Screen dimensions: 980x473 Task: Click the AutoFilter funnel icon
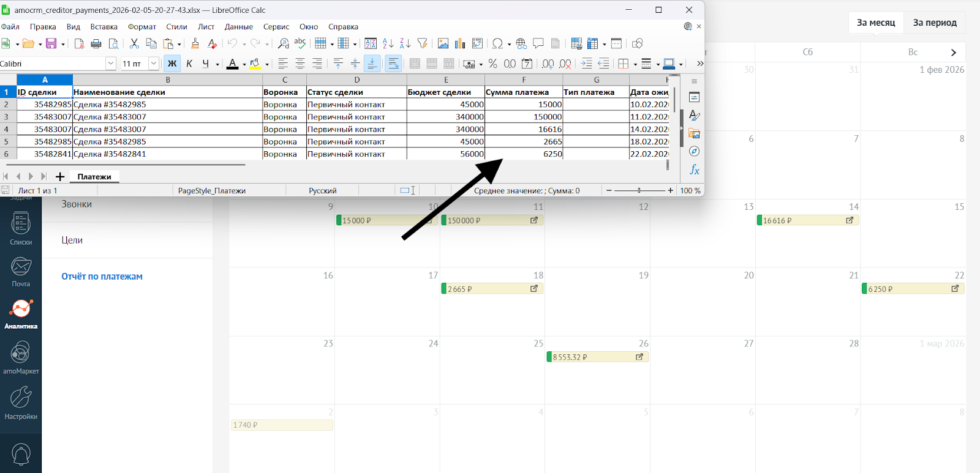pos(422,43)
